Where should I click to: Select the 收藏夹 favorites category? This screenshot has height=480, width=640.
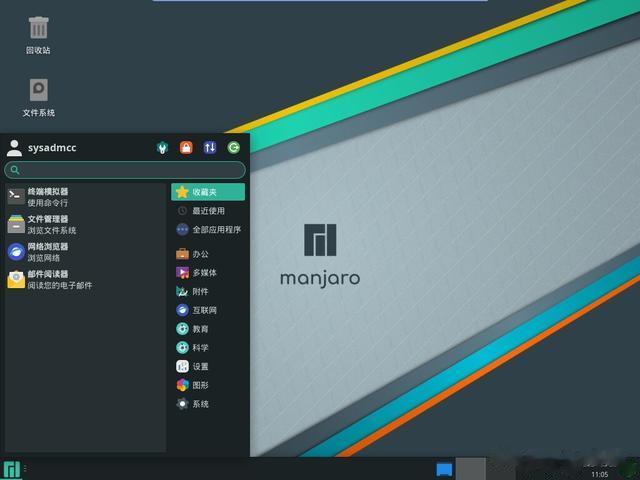[x=208, y=192]
